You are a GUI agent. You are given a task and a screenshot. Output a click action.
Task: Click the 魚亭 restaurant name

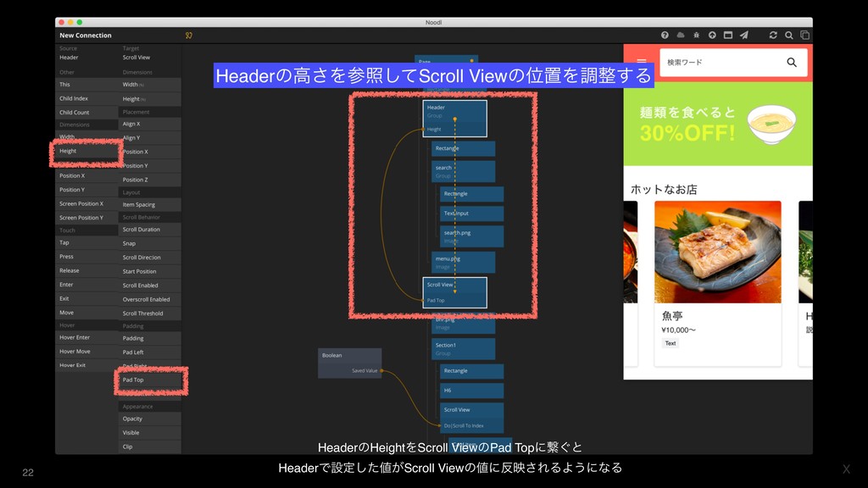pos(672,316)
